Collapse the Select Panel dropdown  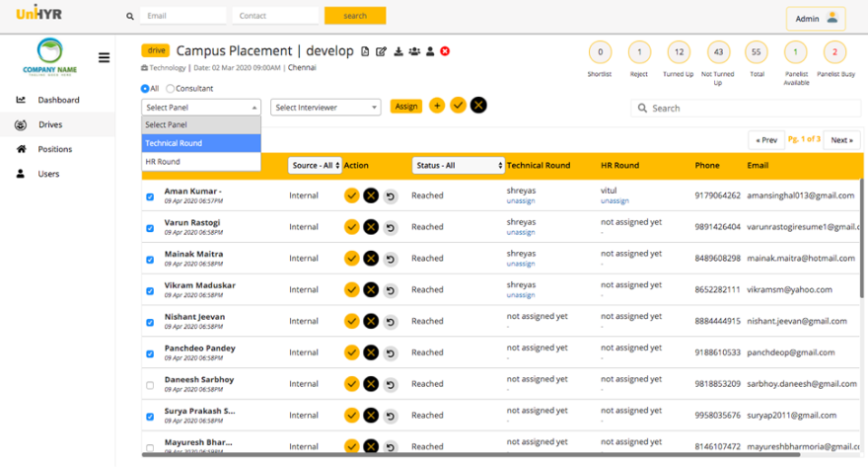(201, 108)
